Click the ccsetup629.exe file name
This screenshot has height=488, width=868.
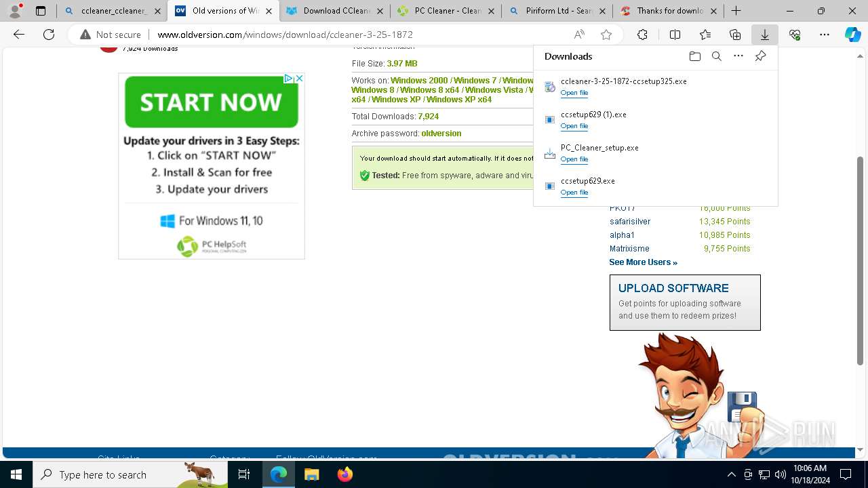588,181
